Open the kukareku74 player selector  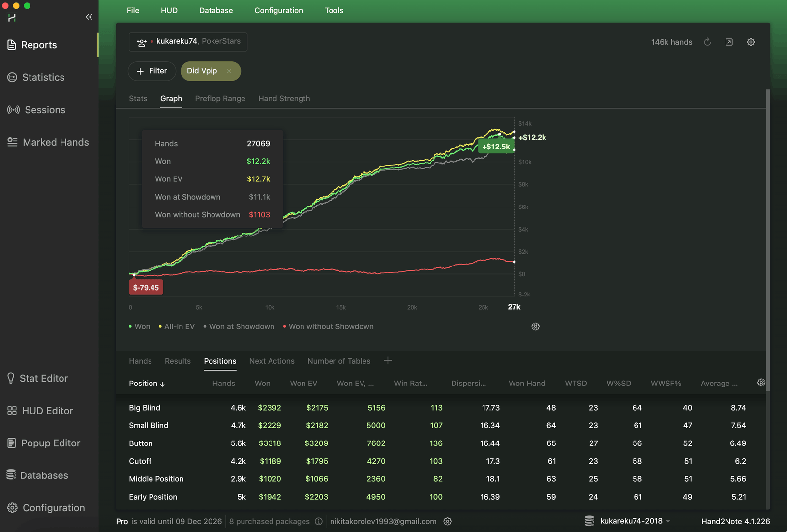tap(188, 42)
